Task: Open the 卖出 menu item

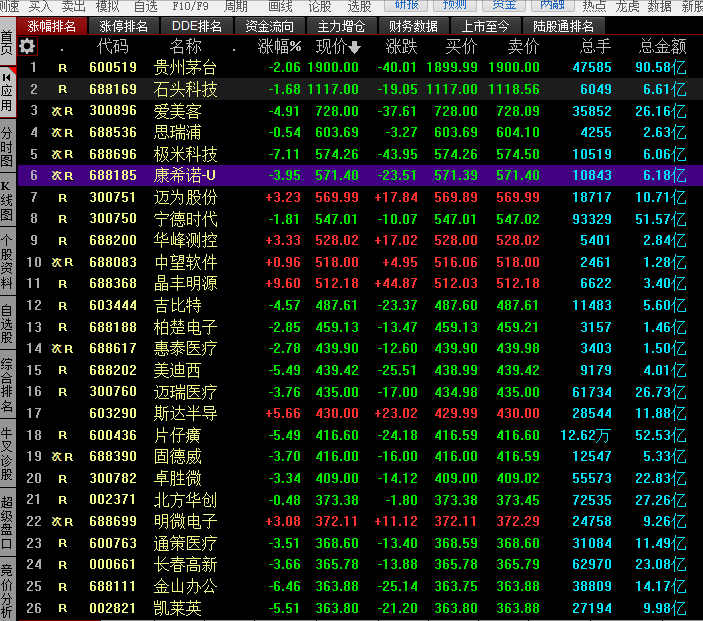Action: click(73, 6)
